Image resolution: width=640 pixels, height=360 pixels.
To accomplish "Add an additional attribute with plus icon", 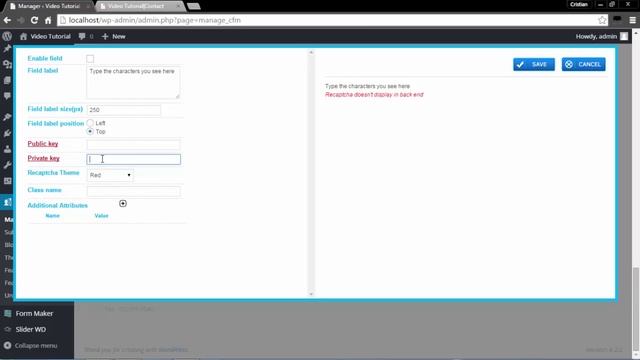I will coord(123,203).
